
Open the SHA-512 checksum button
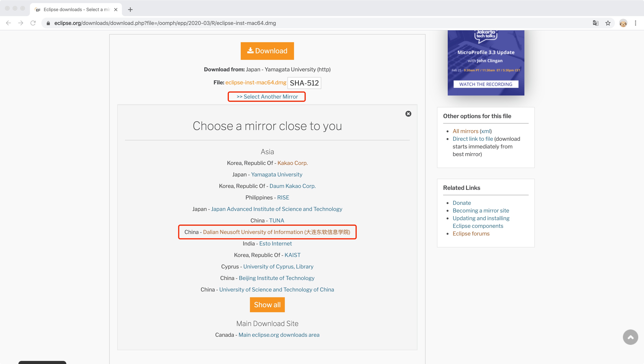coord(304,83)
